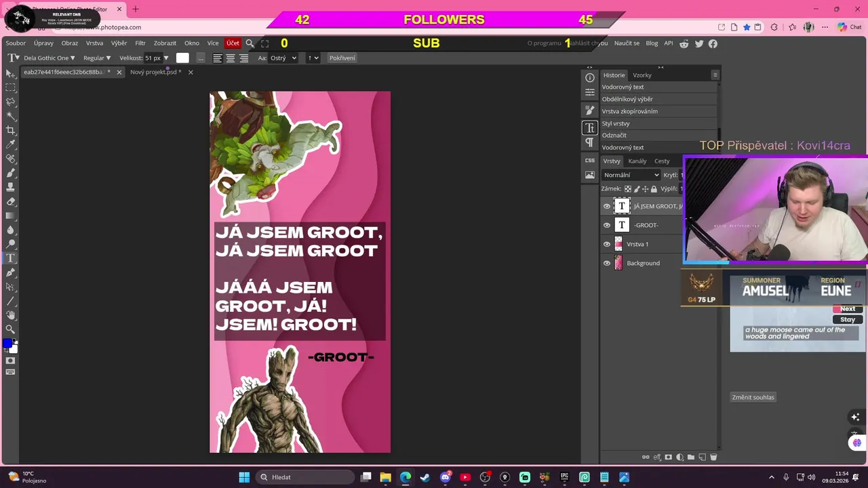Toggle lock all padlock icon
This screenshot has height=488, width=868.
coord(654,189)
